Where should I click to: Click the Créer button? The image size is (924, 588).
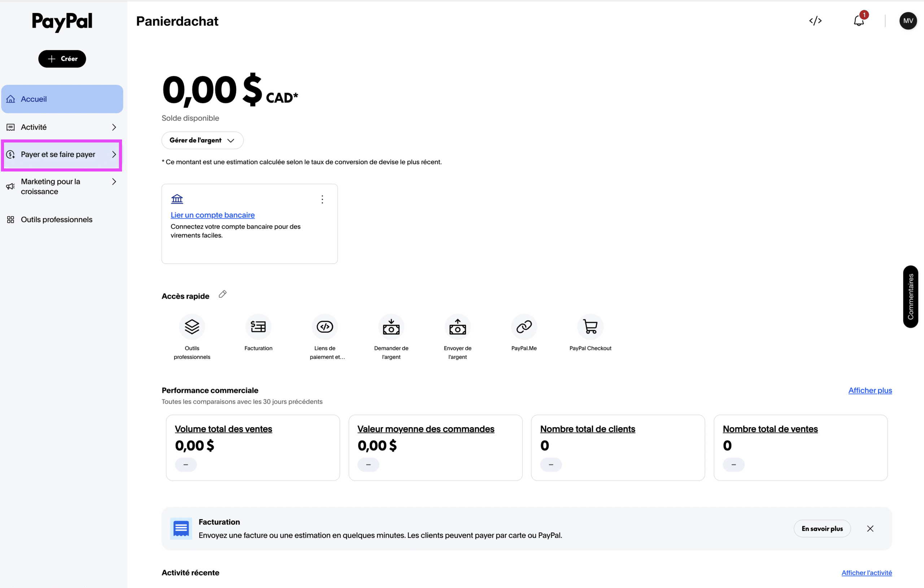62,59
